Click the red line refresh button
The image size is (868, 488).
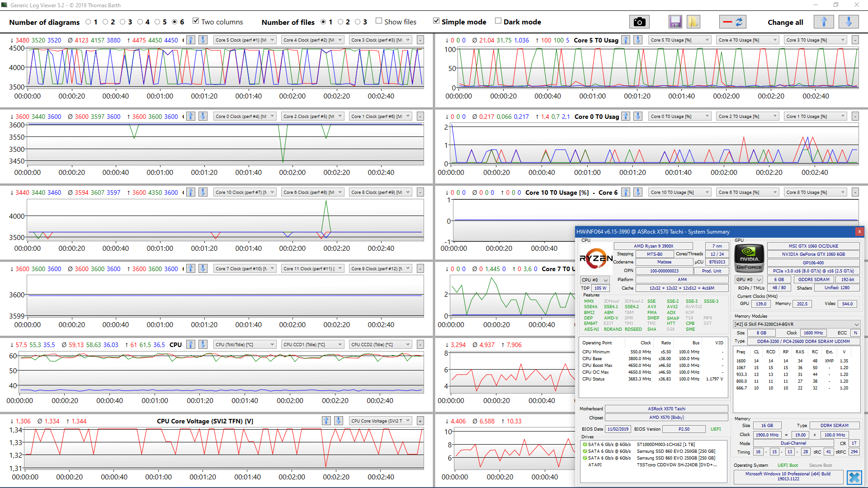pyautogui.click(x=732, y=22)
